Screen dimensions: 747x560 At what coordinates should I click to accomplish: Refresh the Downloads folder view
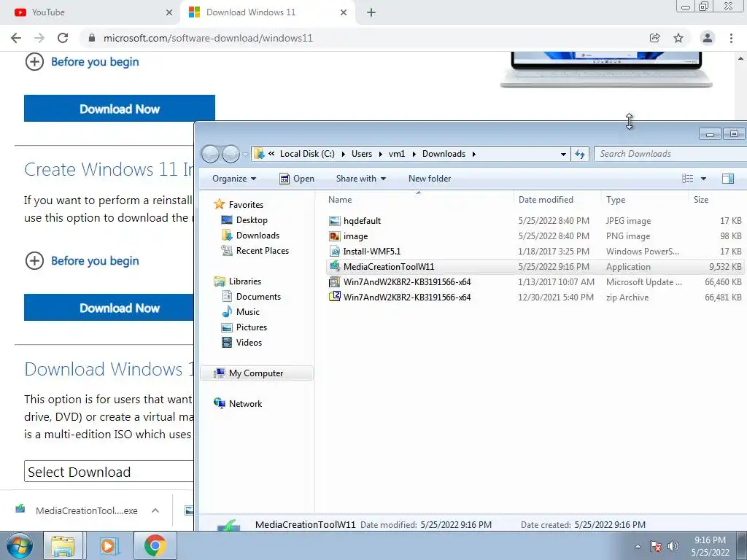pos(580,154)
